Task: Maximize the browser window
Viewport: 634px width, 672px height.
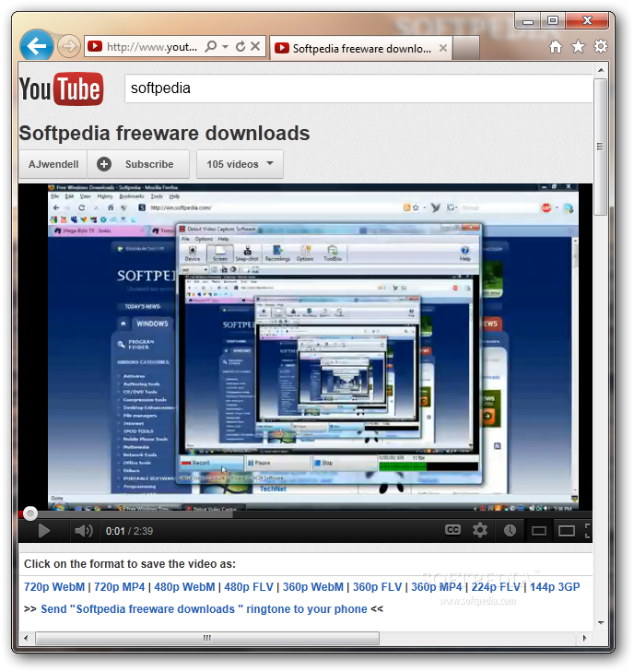Action: tap(553, 20)
